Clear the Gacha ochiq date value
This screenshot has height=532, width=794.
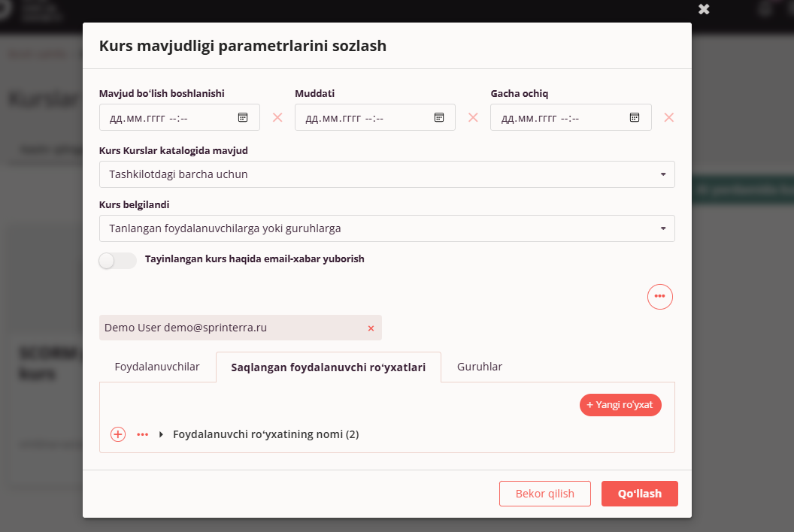pos(669,117)
